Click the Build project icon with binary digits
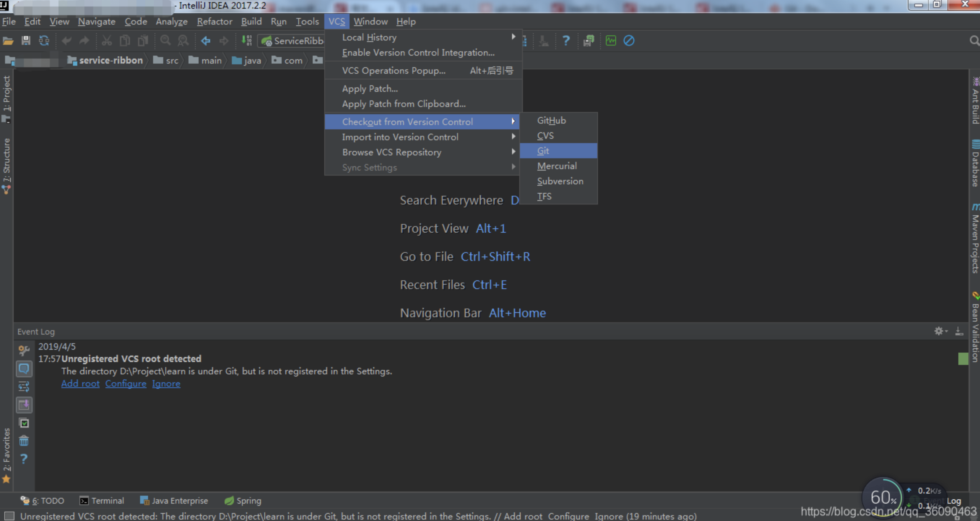 tap(247, 40)
